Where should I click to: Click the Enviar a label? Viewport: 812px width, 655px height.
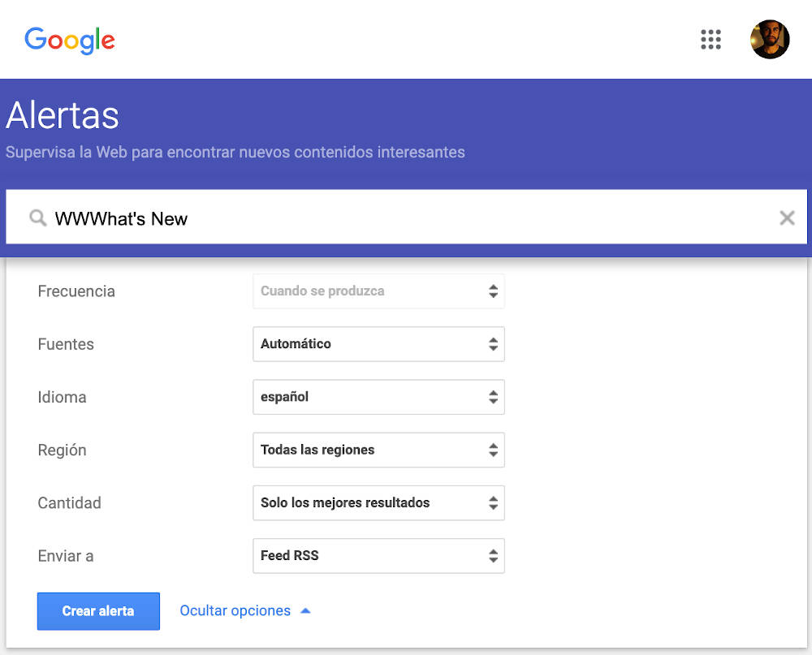[x=66, y=556]
